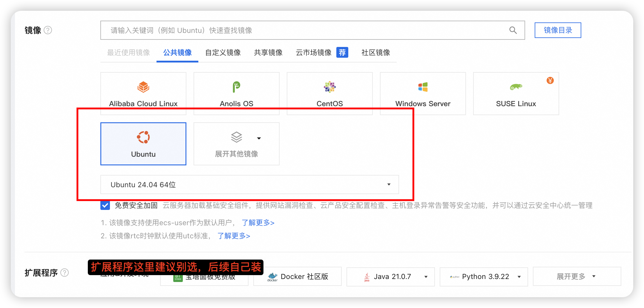Choose the CentOS operating system
This screenshot has width=644, height=308.
[329, 94]
